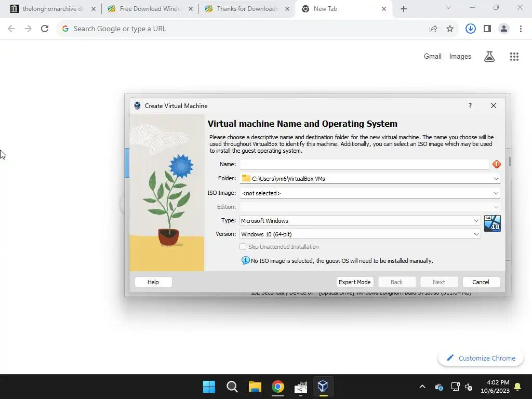Open the Chrome profile avatar
The height and width of the screenshot is (399, 532).
tap(504, 29)
